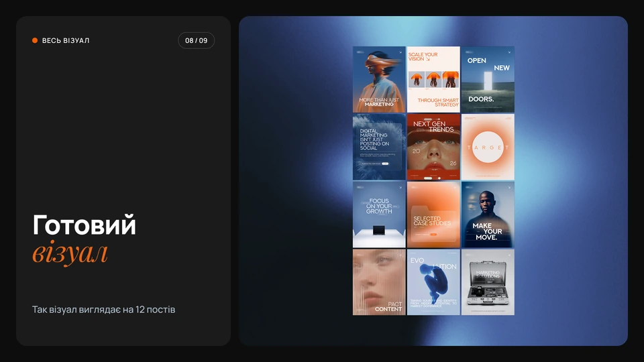644x362 pixels.
Task: Open the Selected Case Studies post
Action: click(x=433, y=215)
